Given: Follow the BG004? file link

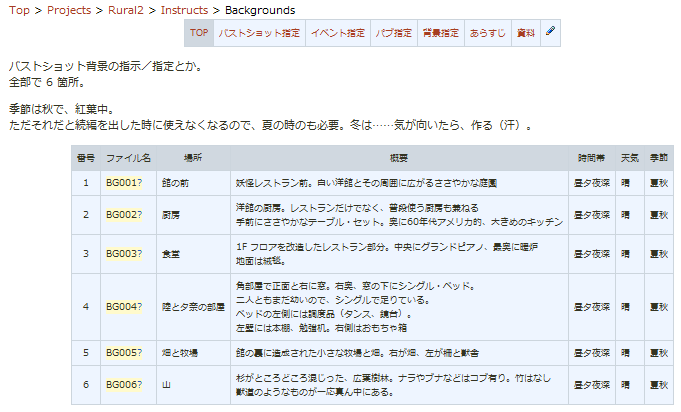Looking at the screenshot, I should (124, 306).
